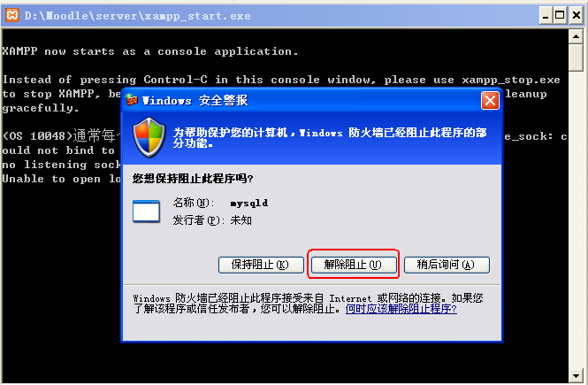Click the console title bar text
Viewport: 588px width, 385px height.
(x=137, y=16)
